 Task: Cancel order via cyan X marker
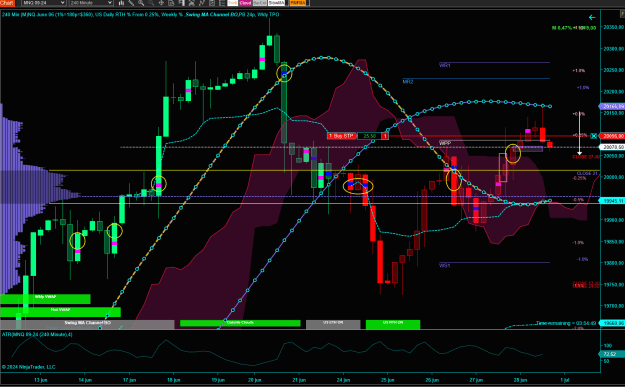(594, 136)
